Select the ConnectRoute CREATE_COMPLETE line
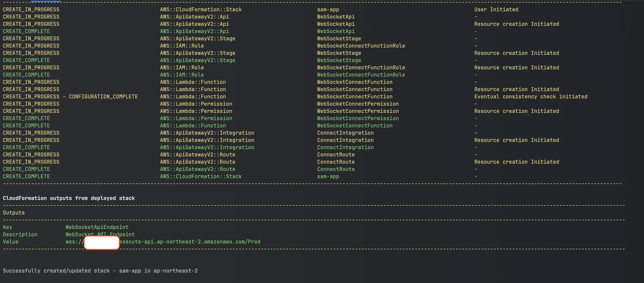Screen dimensions: 644x283 click(x=26, y=169)
